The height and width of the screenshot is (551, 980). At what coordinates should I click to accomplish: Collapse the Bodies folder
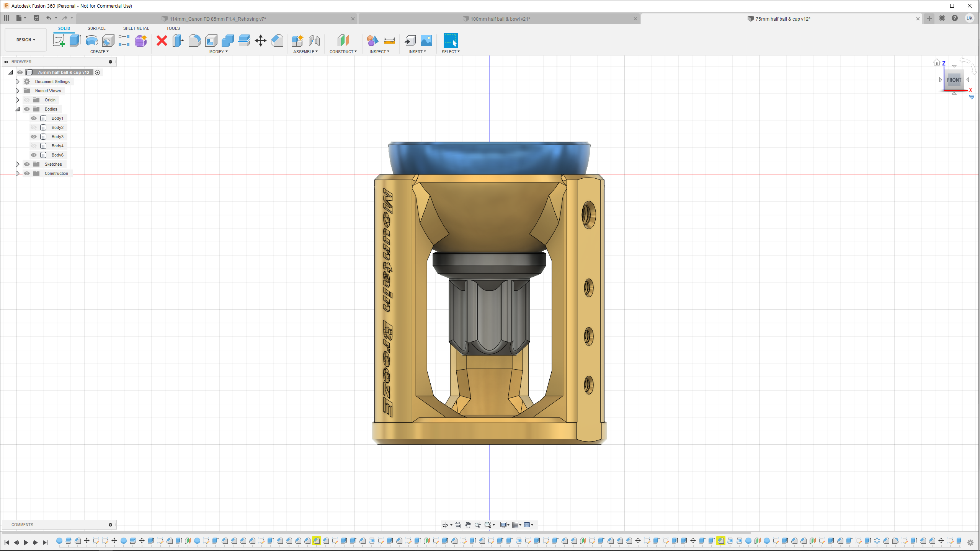[x=17, y=109]
